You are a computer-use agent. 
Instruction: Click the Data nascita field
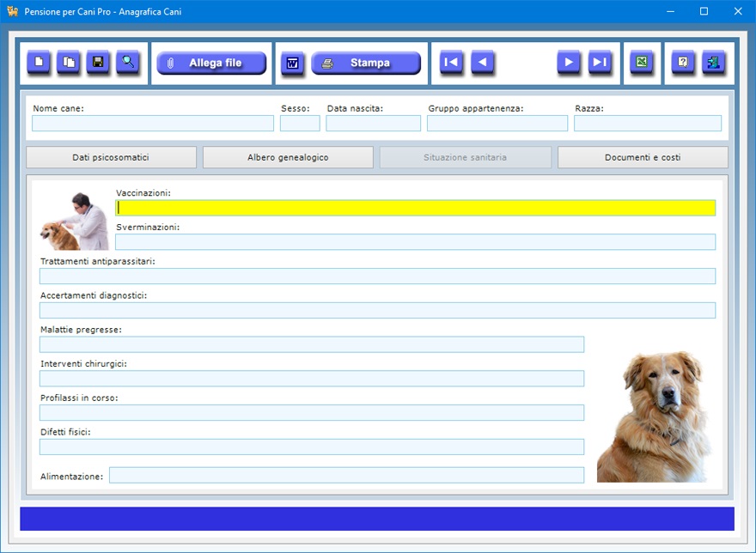pyautogui.click(x=373, y=124)
